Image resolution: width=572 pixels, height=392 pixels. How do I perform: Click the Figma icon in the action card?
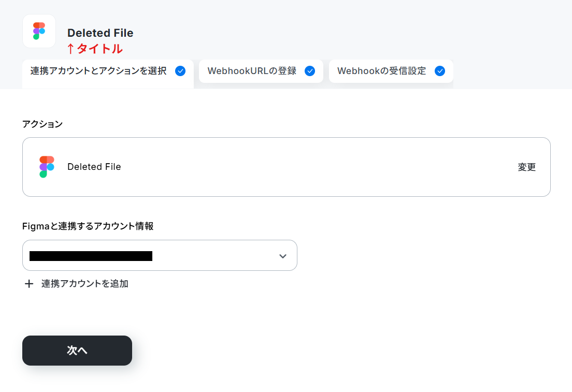tap(47, 167)
